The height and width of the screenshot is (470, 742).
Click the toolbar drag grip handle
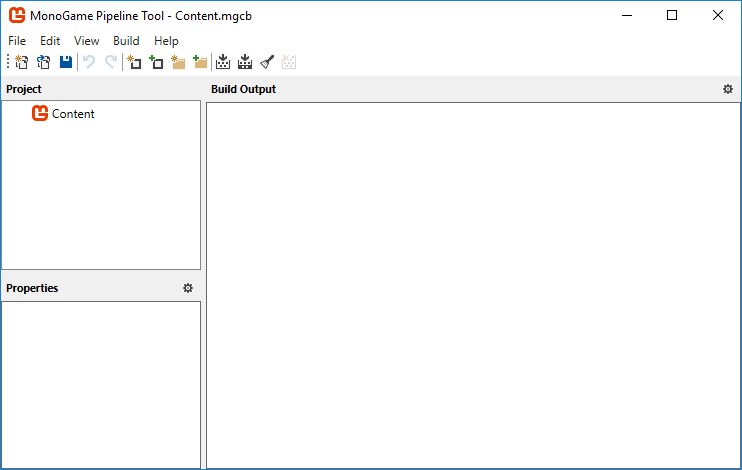(8, 62)
